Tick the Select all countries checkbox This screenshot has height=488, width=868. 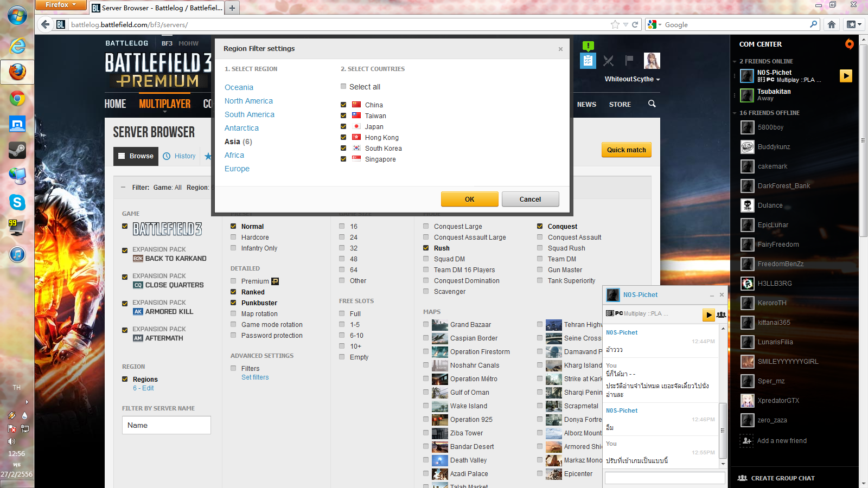click(343, 86)
